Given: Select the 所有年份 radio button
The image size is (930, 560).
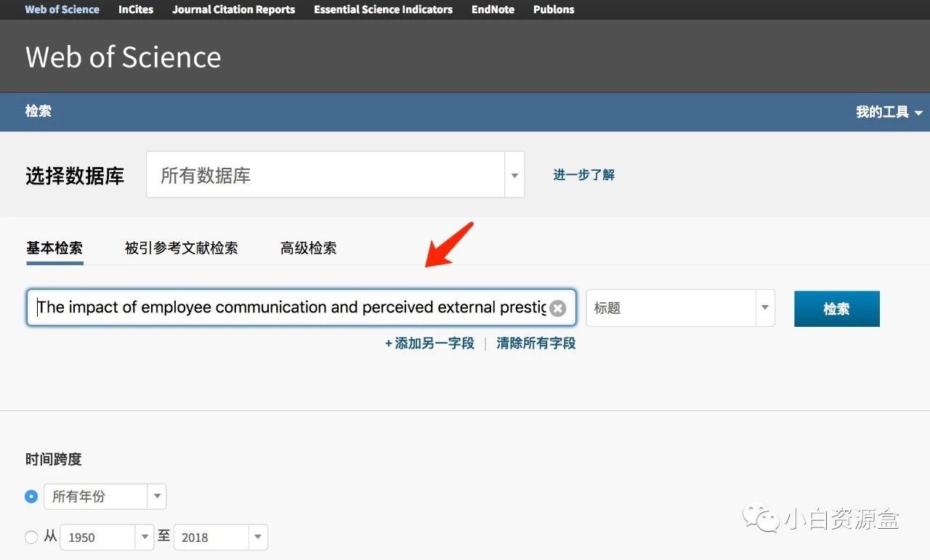Looking at the screenshot, I should tap(31, 497).
